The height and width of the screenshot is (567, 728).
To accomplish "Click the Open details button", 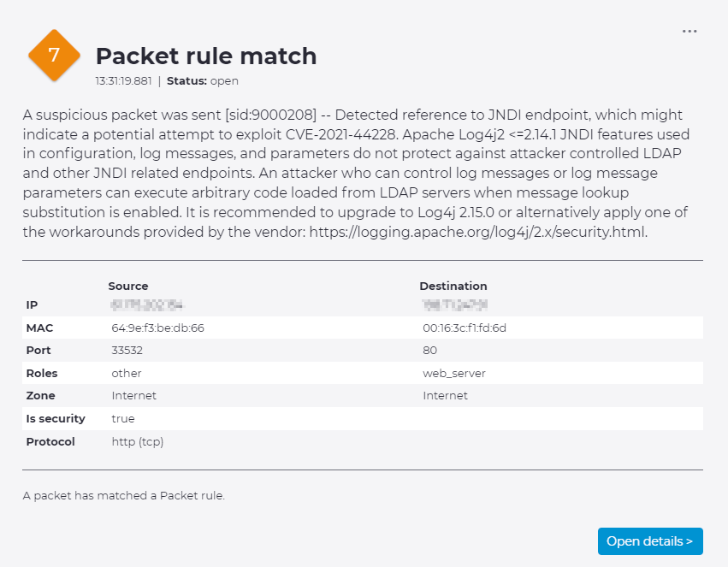I will pyautogui.click(x=649, y=541).
